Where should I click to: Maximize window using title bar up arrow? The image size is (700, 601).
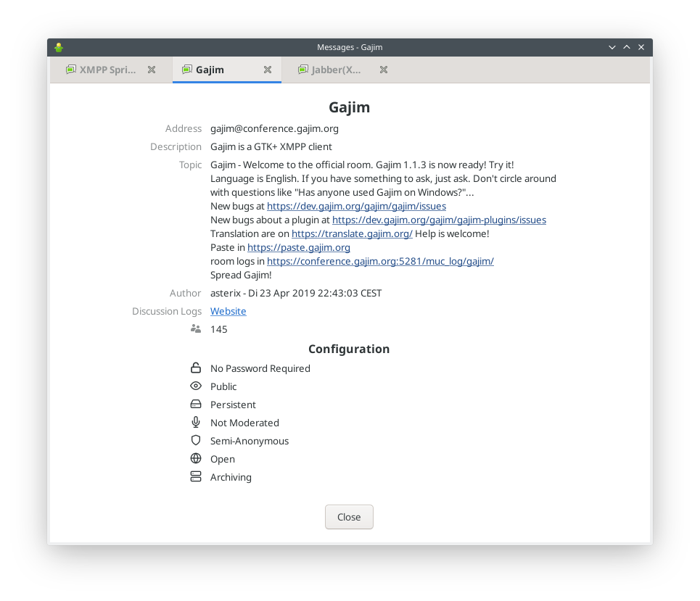pyautogui.click(x=626, y=47)
